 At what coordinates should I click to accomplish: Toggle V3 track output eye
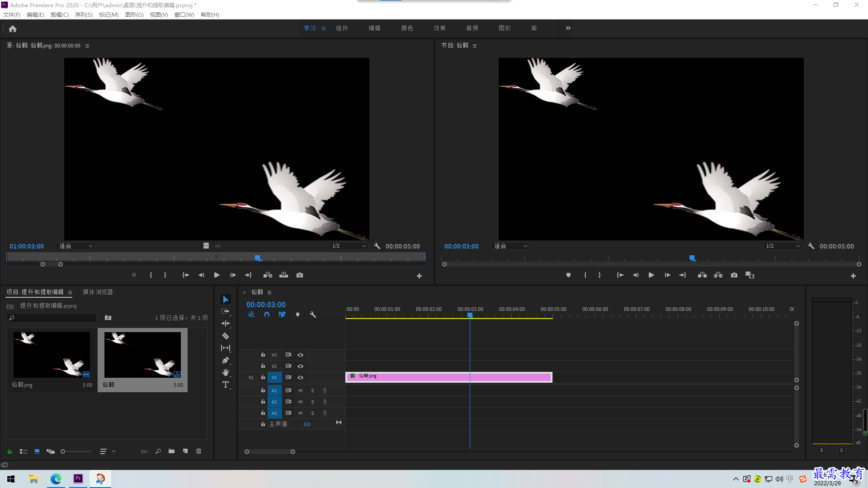(x=301, y=355)
